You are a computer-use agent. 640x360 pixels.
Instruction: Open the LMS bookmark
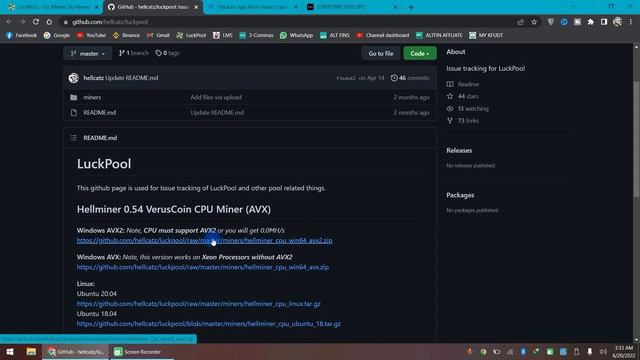click(x=223, y=36)
